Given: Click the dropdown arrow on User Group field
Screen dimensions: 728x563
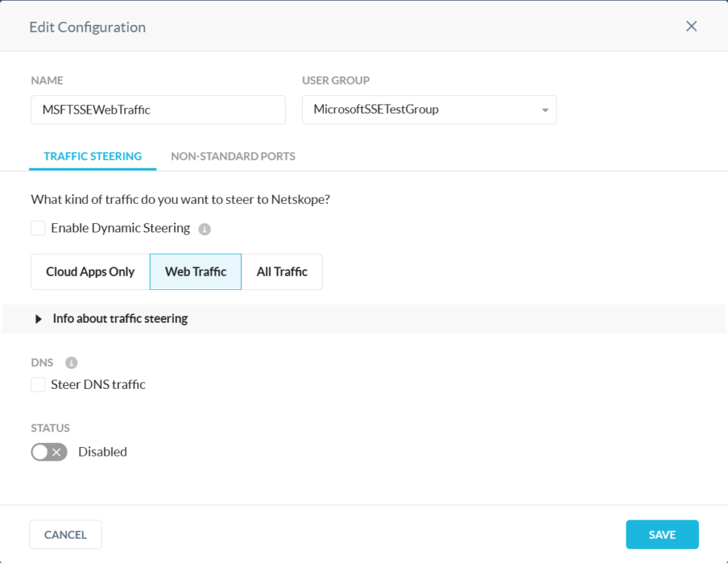Looking at the screenshot, I should 545,109.
